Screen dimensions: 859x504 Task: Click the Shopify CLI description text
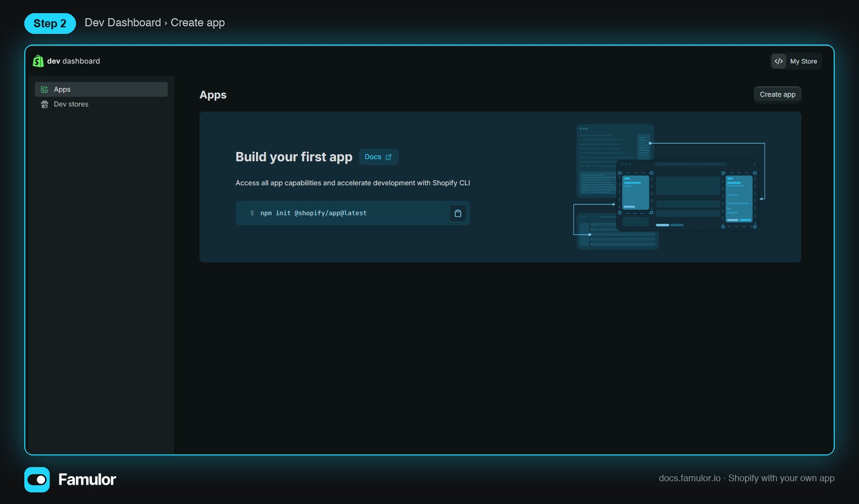coord(353,183)
